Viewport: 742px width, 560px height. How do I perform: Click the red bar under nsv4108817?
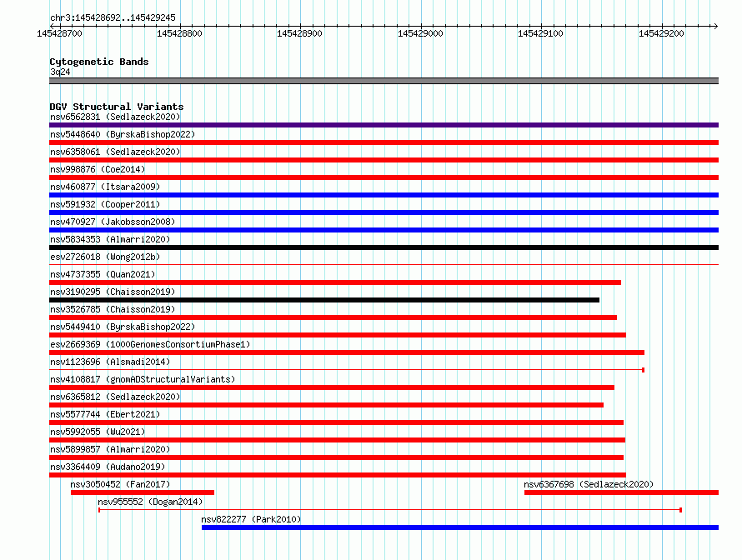click(x=332, y=387)
